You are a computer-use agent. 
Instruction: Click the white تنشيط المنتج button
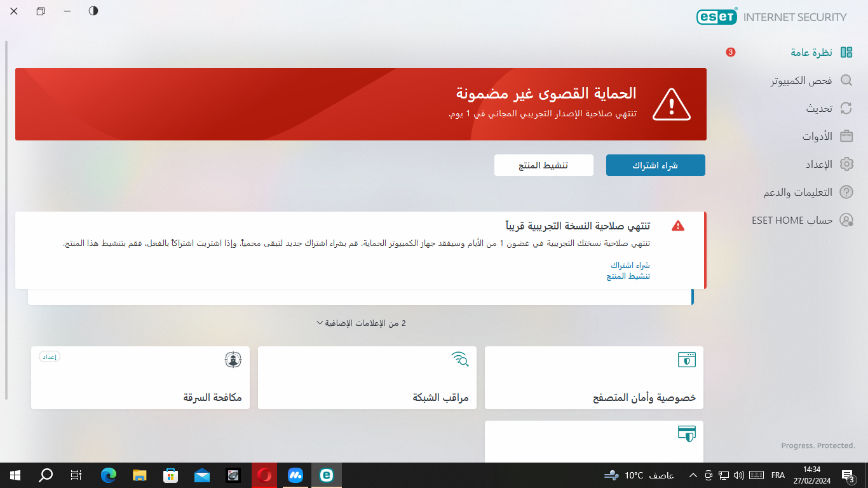pyautogui.click(x=544, y=165)
